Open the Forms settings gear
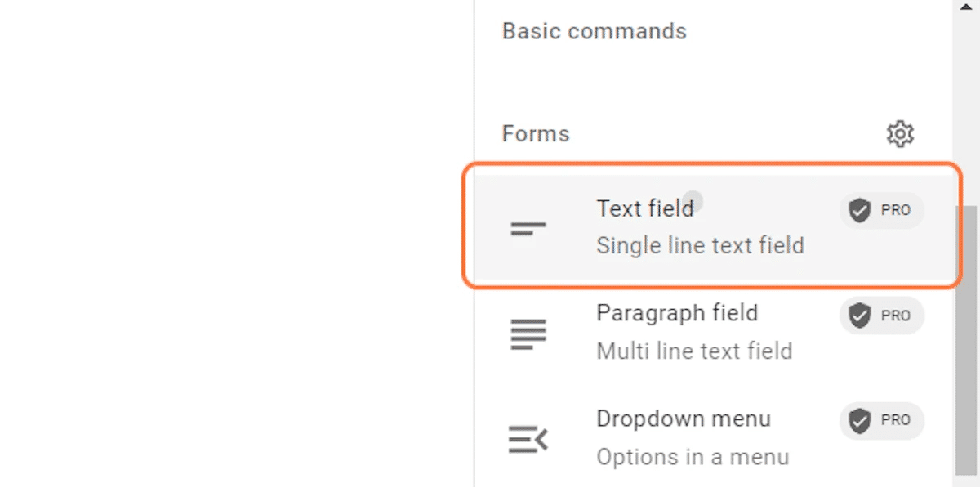 (900, 134)
